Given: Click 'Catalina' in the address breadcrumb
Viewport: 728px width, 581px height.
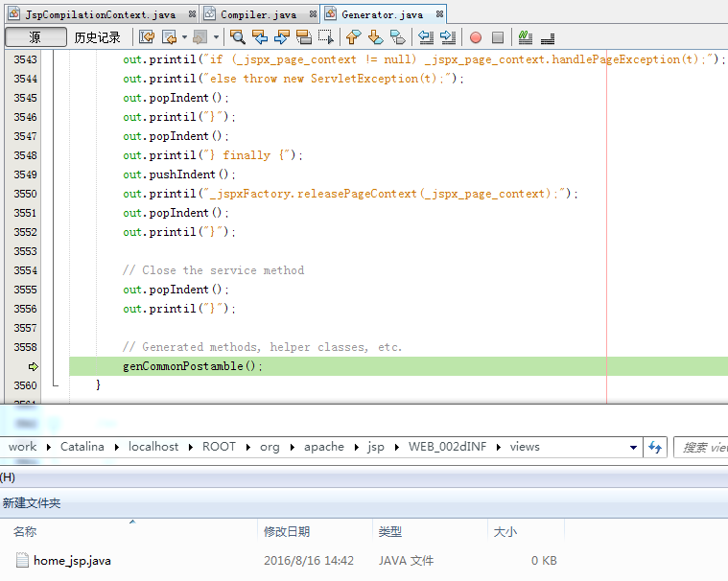Looking at the screenshot, I should (x=82, y=447).
